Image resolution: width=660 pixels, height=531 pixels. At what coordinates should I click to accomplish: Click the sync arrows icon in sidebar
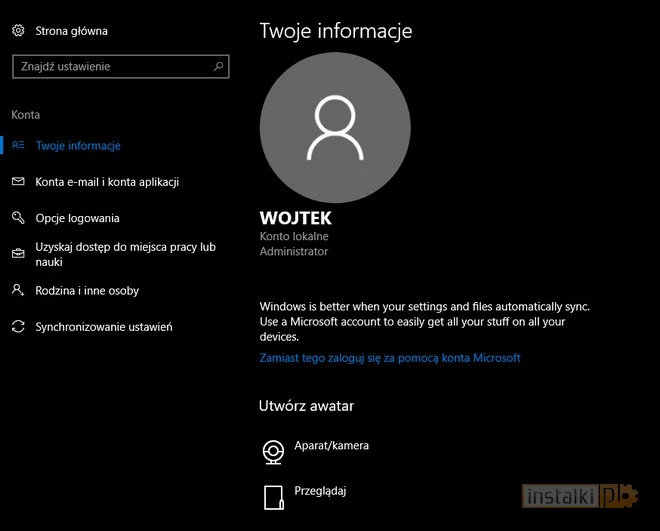18,327
